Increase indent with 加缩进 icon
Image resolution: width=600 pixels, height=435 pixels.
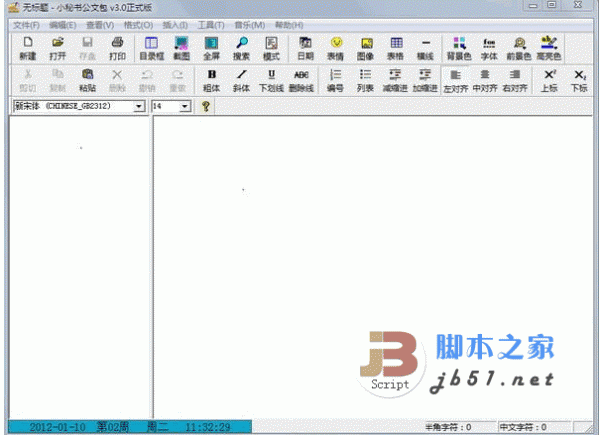425,80
